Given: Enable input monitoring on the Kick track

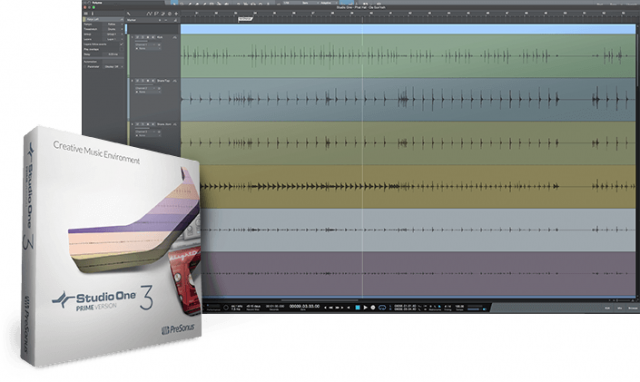Looking at the screenshot, I should (x=153, y=37).
